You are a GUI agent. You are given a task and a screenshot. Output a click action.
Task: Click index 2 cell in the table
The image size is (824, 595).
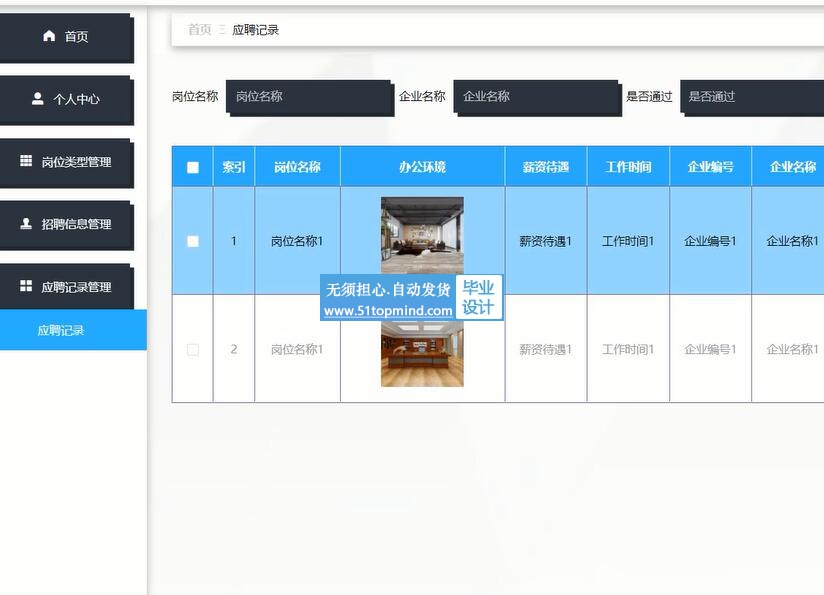point(234,350)
